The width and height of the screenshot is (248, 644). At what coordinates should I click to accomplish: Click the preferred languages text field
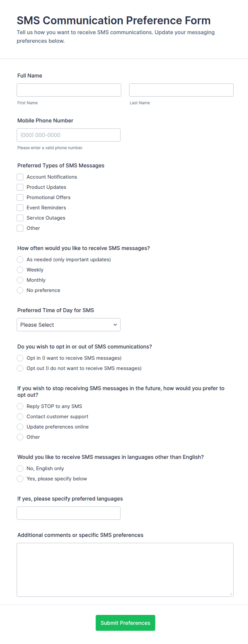click(69, 513)
